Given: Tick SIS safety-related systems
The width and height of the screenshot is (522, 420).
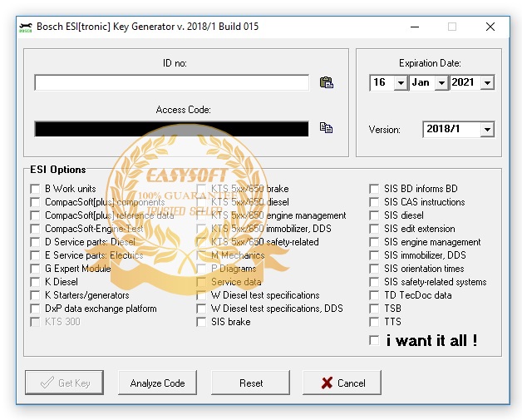Looking at the screenshot, I should click(374, 282).
